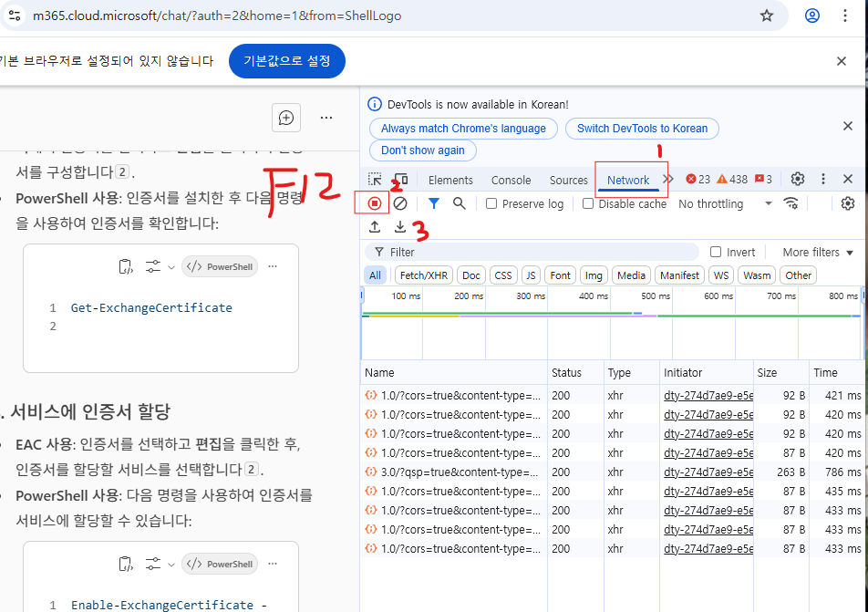Image resolution: width=868 pixels, height=612 pixels.
Task: Open the Chrome three-dot menu
Action: point(844,16)
